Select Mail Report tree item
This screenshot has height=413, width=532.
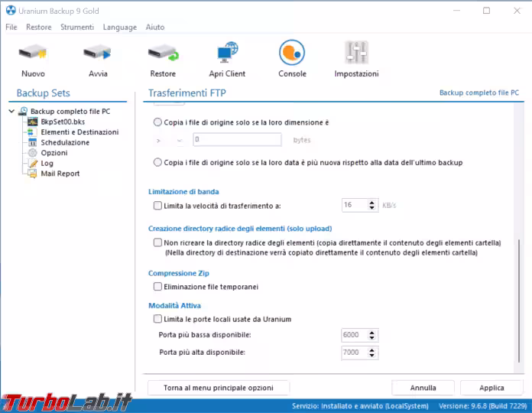tap(60, 174)
